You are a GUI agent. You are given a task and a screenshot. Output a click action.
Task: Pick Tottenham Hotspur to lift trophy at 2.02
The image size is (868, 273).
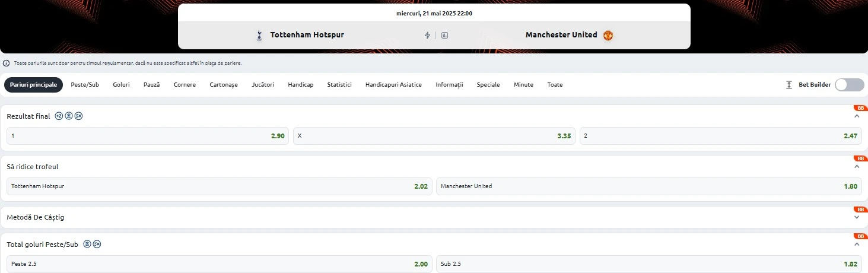219,186
